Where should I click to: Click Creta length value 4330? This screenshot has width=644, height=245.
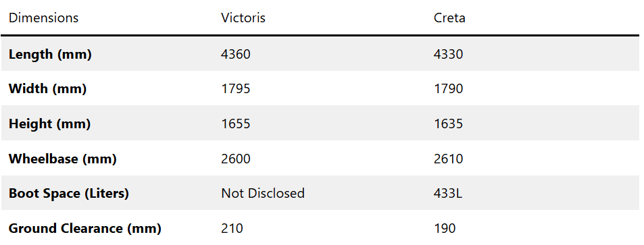pyautogui.click(x=448, y=54)
